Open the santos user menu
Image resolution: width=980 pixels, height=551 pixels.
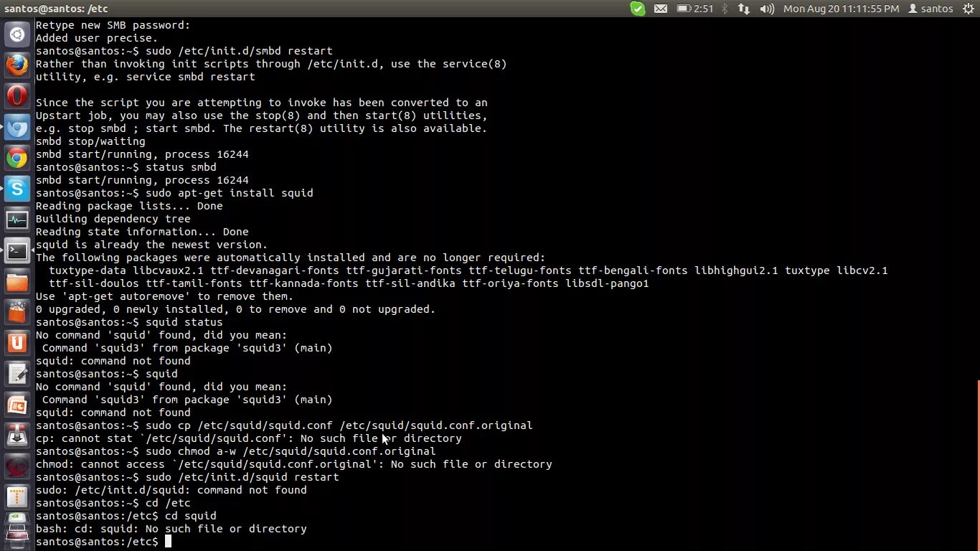click(x=930, y=9)
